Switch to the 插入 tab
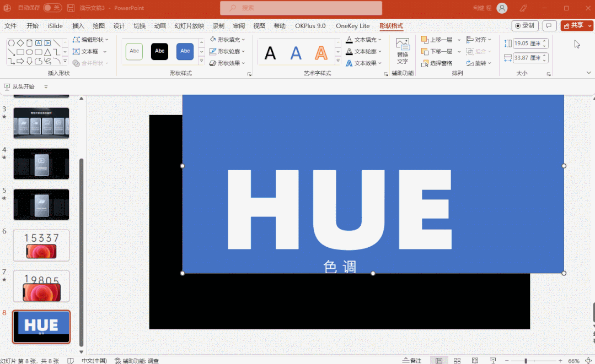 point(78,26)
